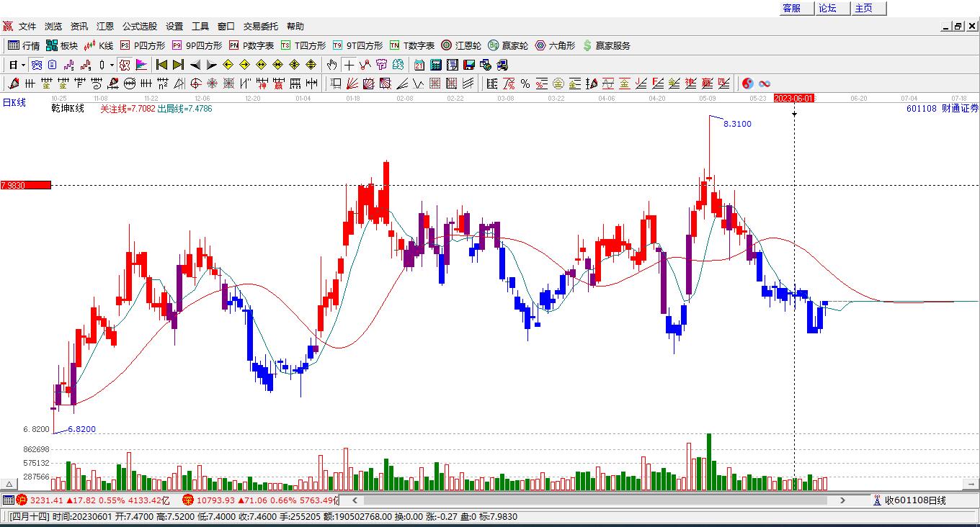The height and width of the screenshot is (527, 980).
Task: Open the 交易委托 menu
Action: pos(261,27)
